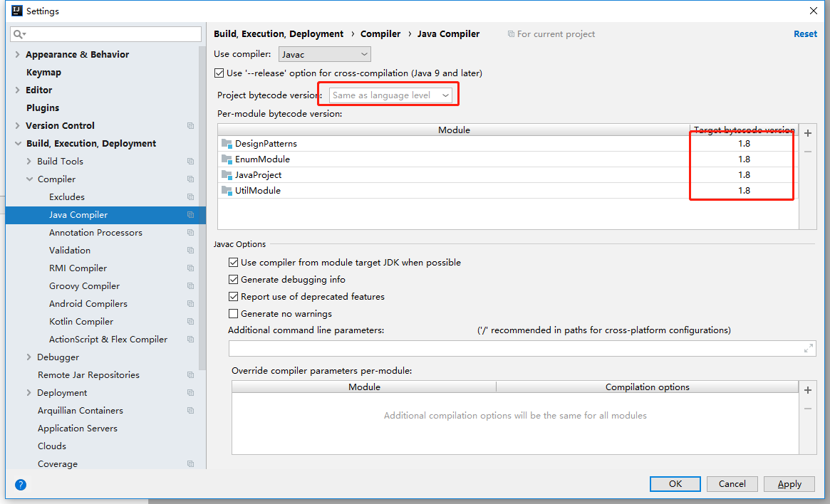The height and width of the screenshot is (504, 830).
Task: Open the Use compiler dropdown
Action: tap(325, 54)
